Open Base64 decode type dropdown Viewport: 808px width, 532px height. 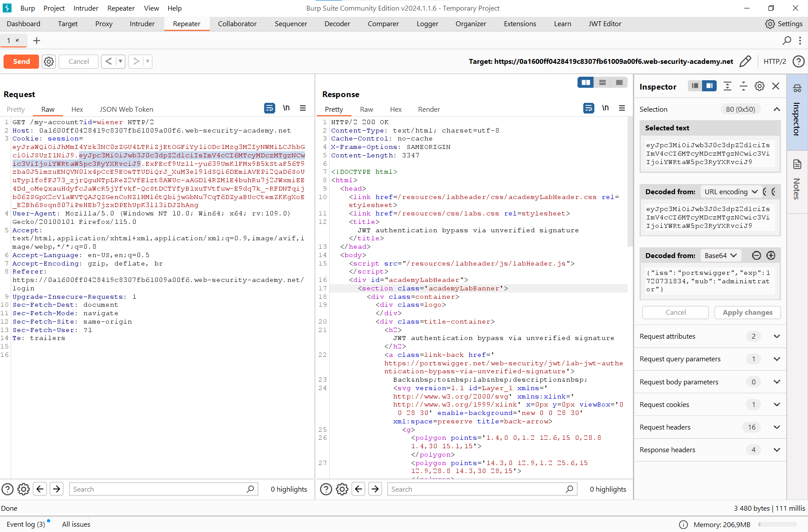click(720, 255)
